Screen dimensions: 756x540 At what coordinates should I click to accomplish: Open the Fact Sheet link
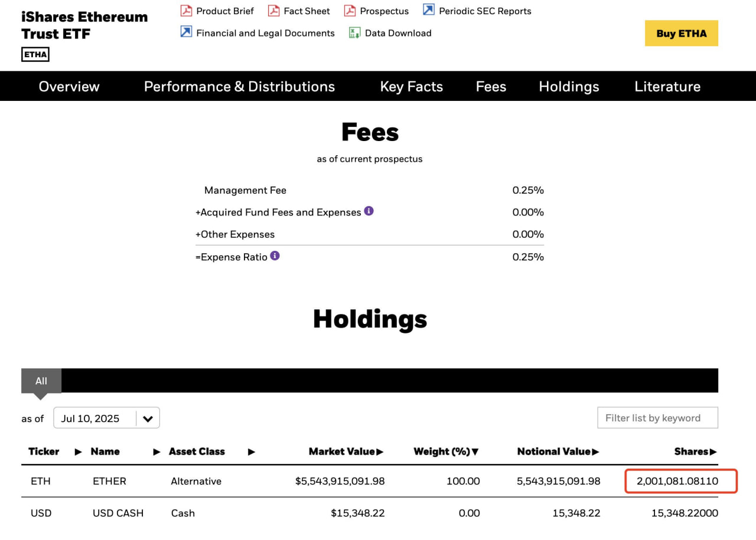point(307,11)
